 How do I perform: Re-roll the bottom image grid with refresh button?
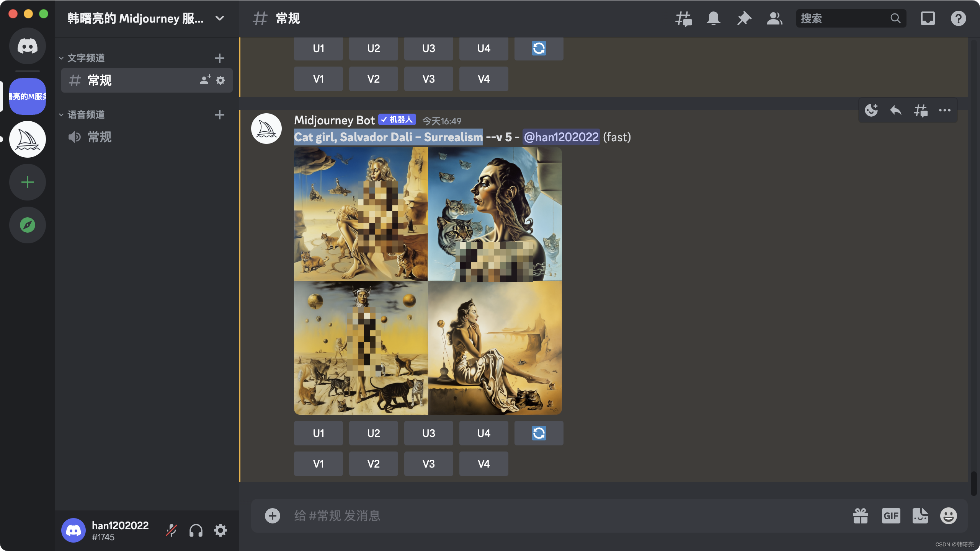click(539, 433)
